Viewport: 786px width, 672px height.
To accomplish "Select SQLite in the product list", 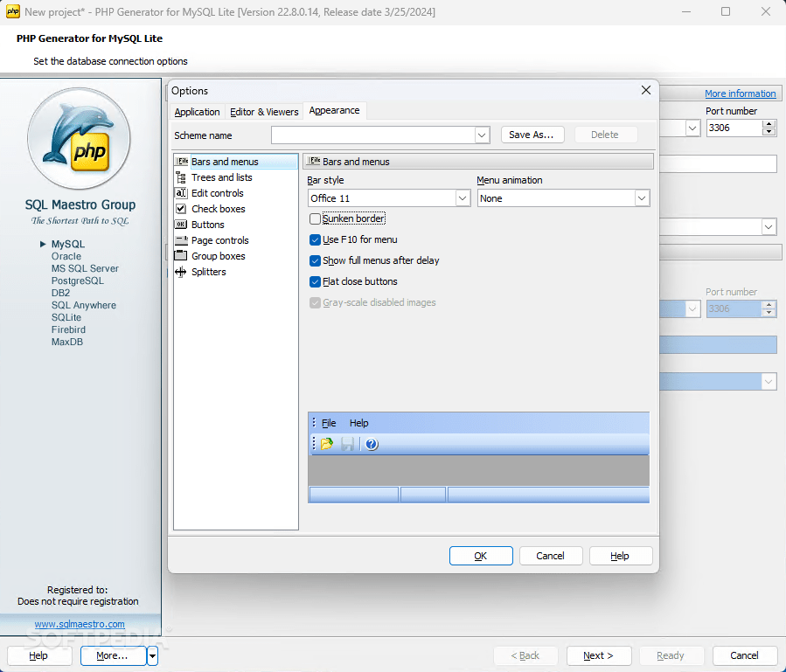I will point(66,317).
